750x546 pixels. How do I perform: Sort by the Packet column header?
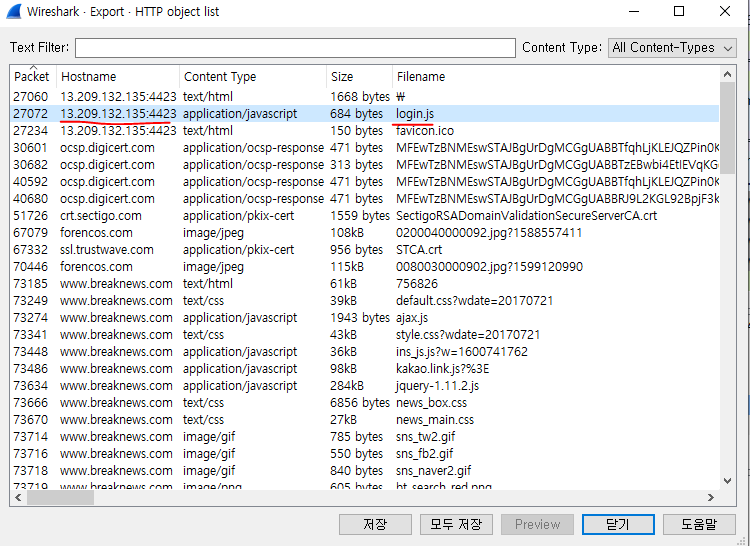[x=33, y=76]
